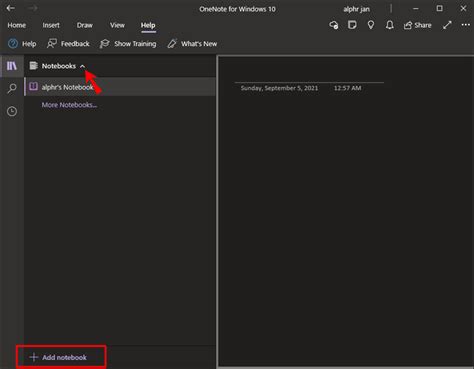
Task: Click the lightbulb Tell Me icon
Action: click(371, 25)
